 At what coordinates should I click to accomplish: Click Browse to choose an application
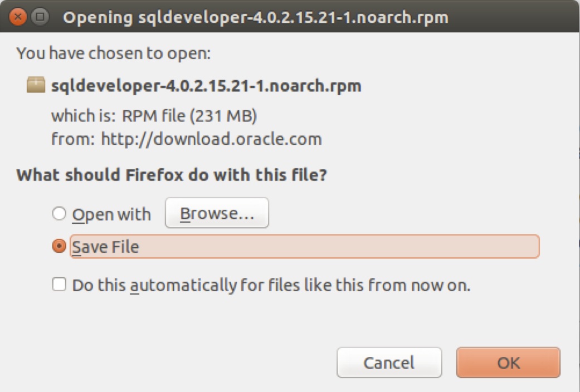click(x=217, y=213)
